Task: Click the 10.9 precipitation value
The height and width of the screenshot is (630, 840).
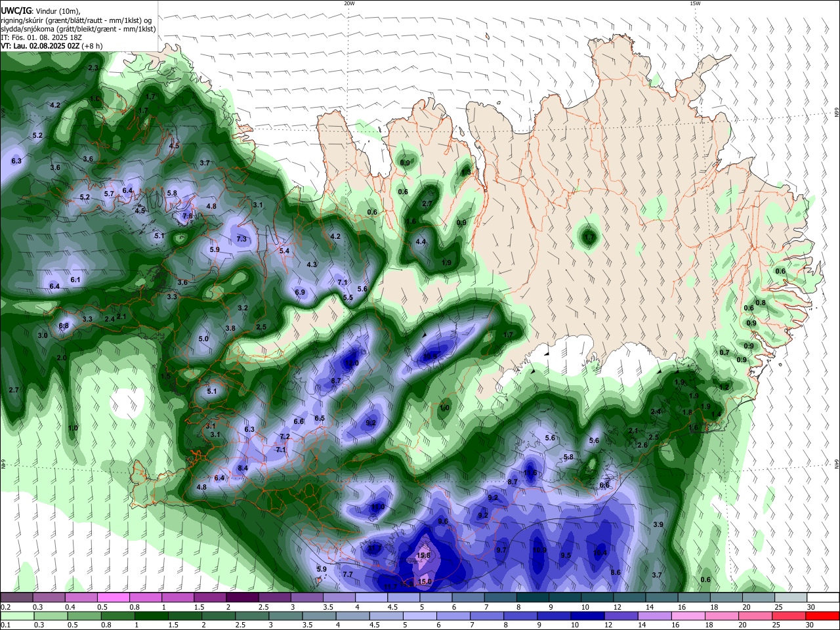Action: (x=539, y=550)
